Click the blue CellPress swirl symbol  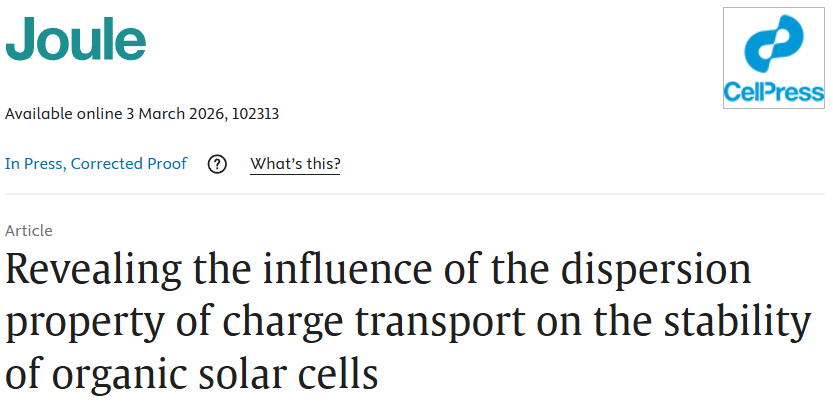click(775, 49)
